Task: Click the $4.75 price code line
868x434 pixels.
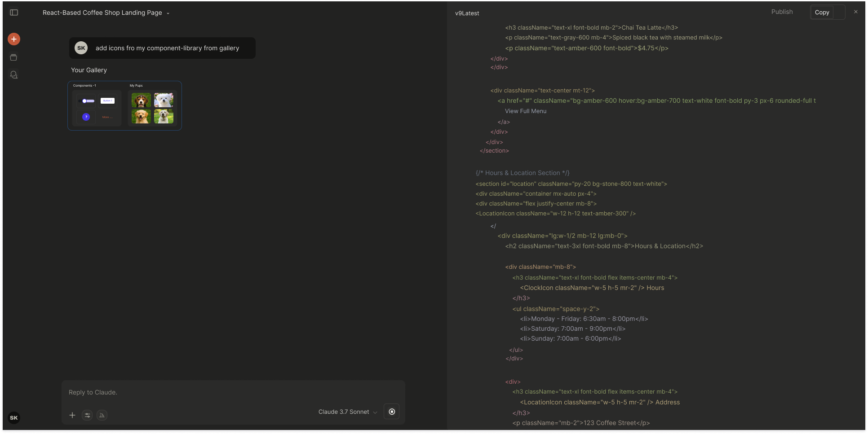Action: (x=587, y=48)
